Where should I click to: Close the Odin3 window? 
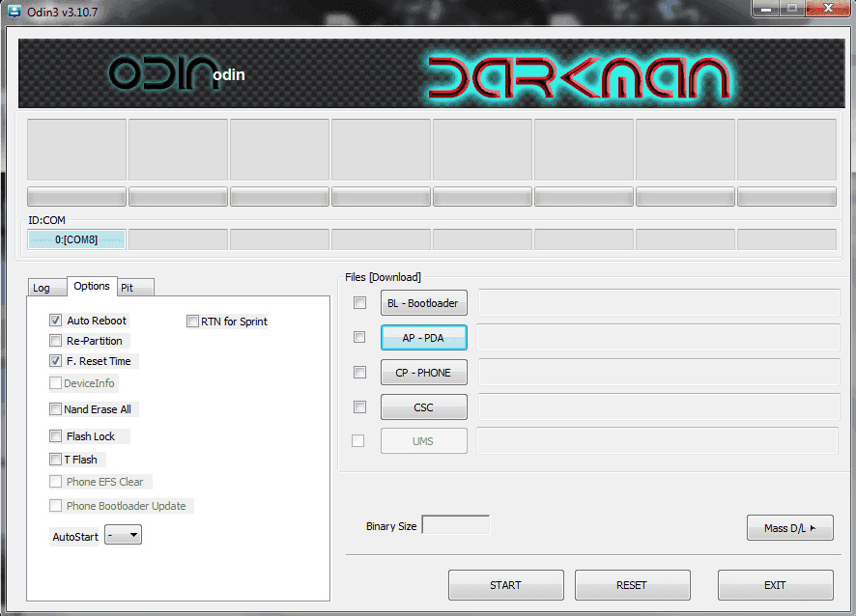(828, 8)
